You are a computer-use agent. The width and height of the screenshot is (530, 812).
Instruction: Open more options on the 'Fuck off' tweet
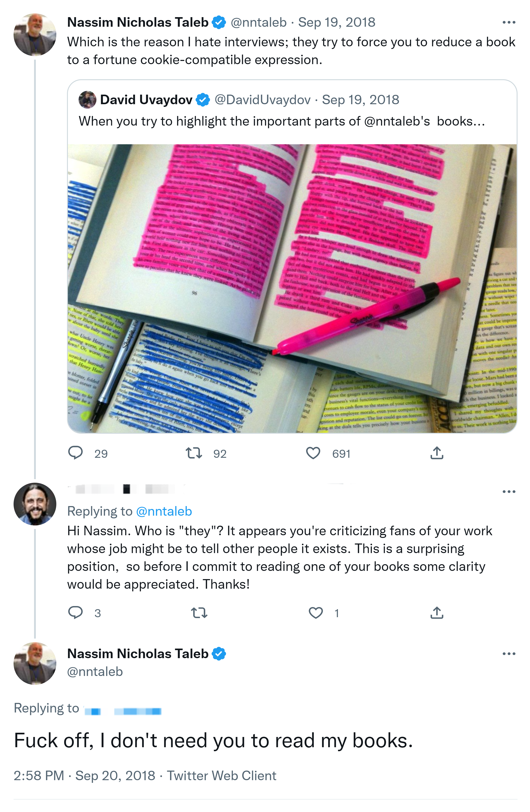tap(508, 654)
